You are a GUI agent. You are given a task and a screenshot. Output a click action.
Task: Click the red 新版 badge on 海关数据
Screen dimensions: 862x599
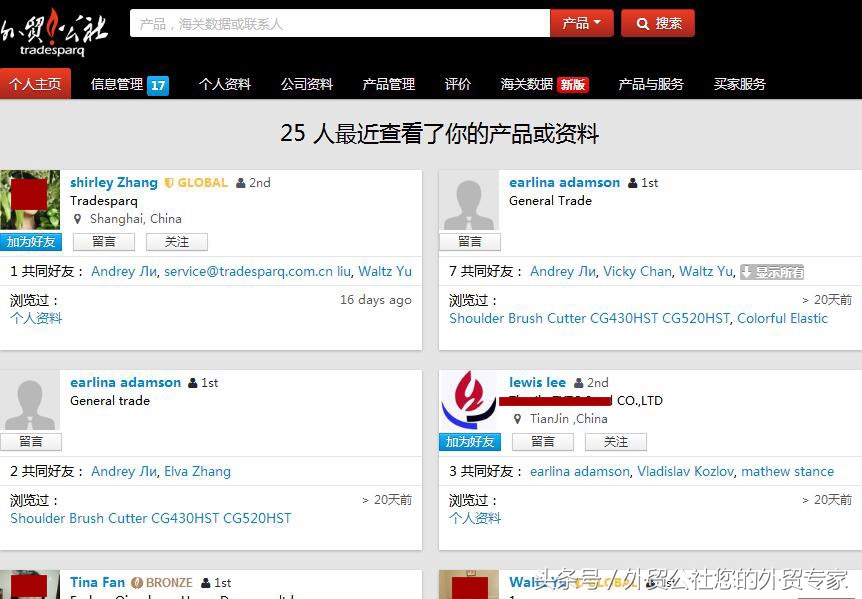[x=570, y=85]
